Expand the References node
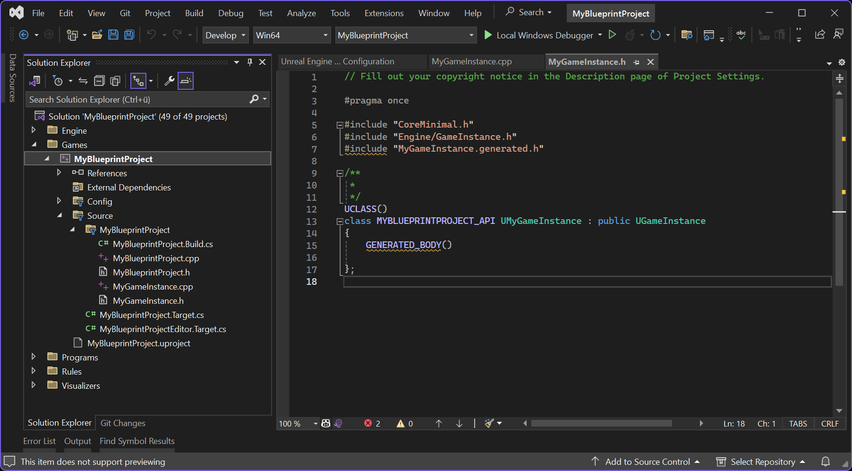This screenshot has width=852, height=471. click(x=59, y=173)
